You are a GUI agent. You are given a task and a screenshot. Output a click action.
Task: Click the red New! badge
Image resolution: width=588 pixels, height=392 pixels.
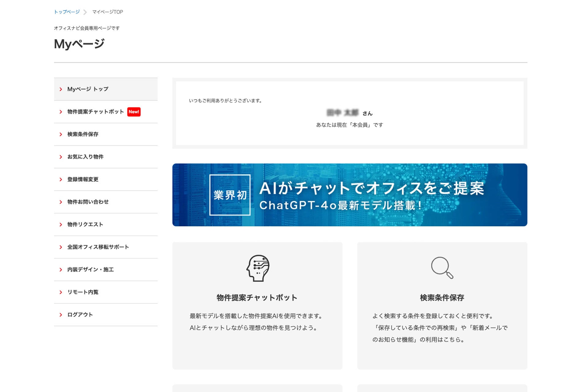134,112
